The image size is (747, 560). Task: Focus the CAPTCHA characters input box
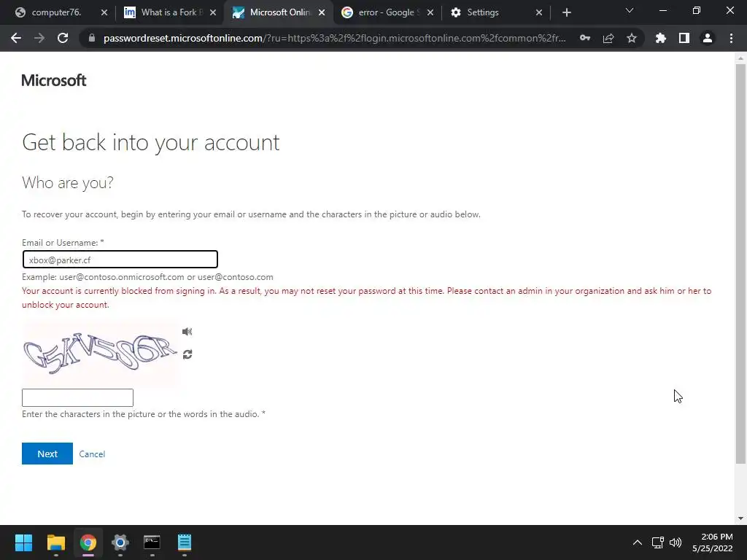(77, 397)
